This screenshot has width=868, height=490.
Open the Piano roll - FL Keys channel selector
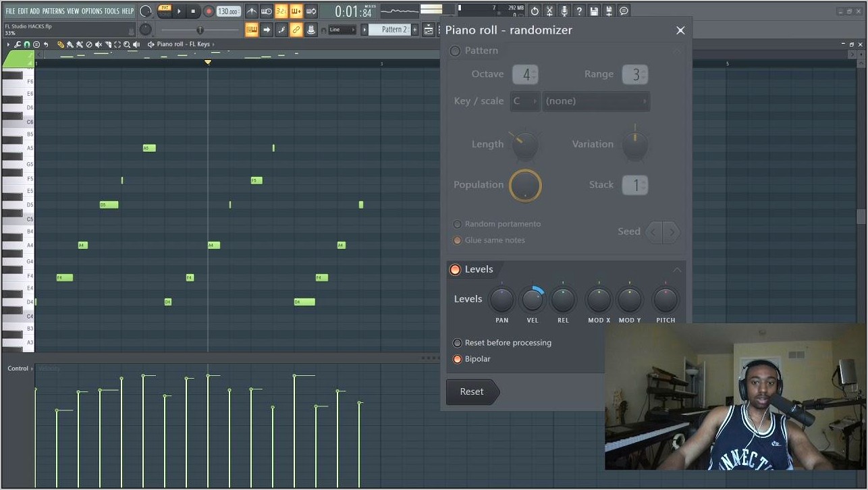click(x=186, y=45)
